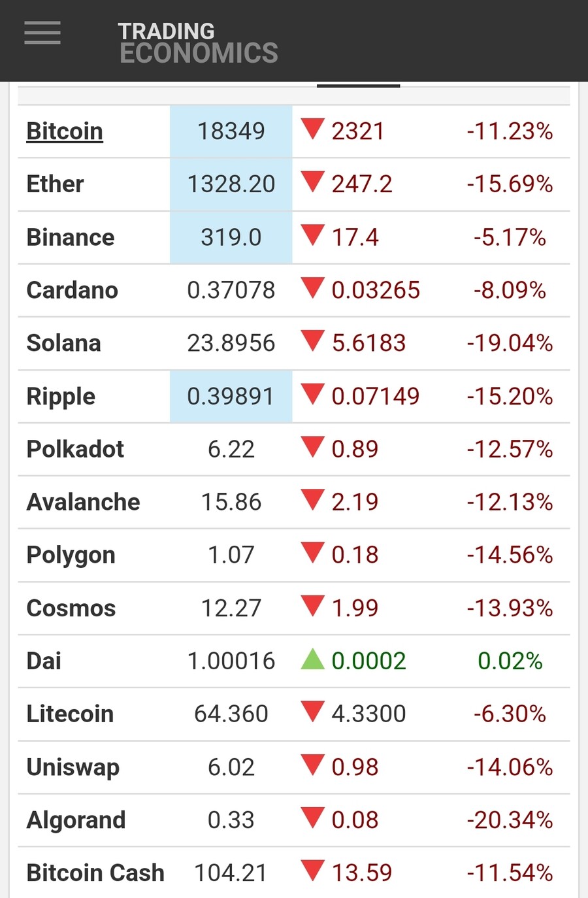Click the Avalanche row label
Image resolution: width=588 pixels, height=898 pixels.
pos(83,503)
